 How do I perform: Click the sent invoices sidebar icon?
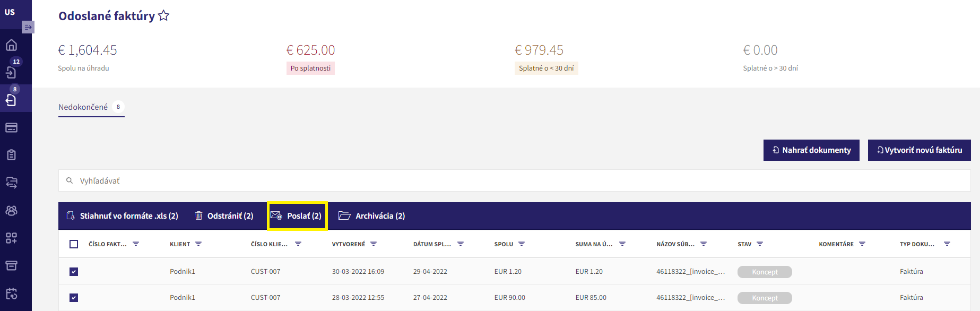click(11, 100)
